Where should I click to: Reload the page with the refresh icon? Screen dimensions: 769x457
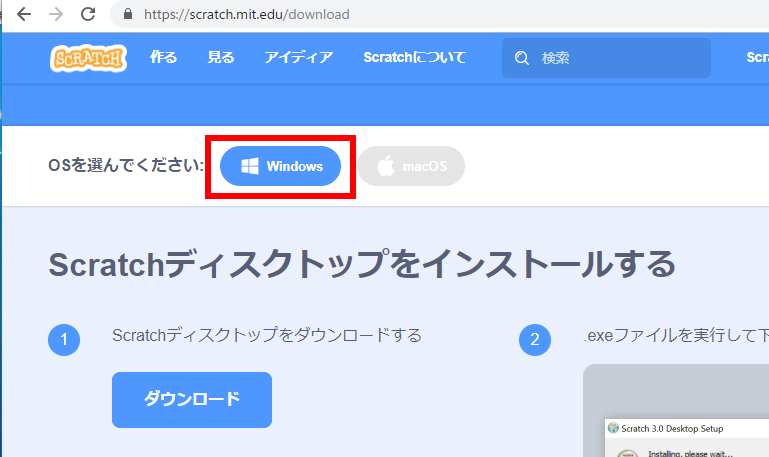[x=88, y=14]
